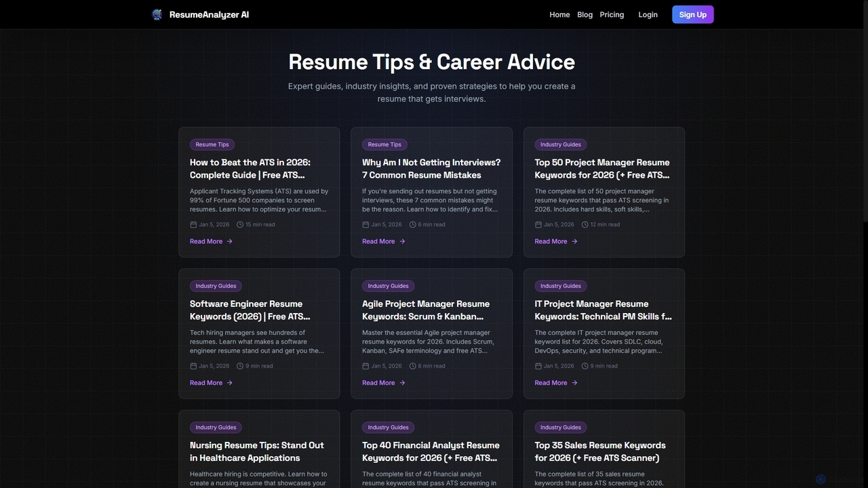Viewport: 868px width, 488px height.
Task: Select Industry Guides tag on Agile Project Manager card
Action: click(x=388, y=286)
